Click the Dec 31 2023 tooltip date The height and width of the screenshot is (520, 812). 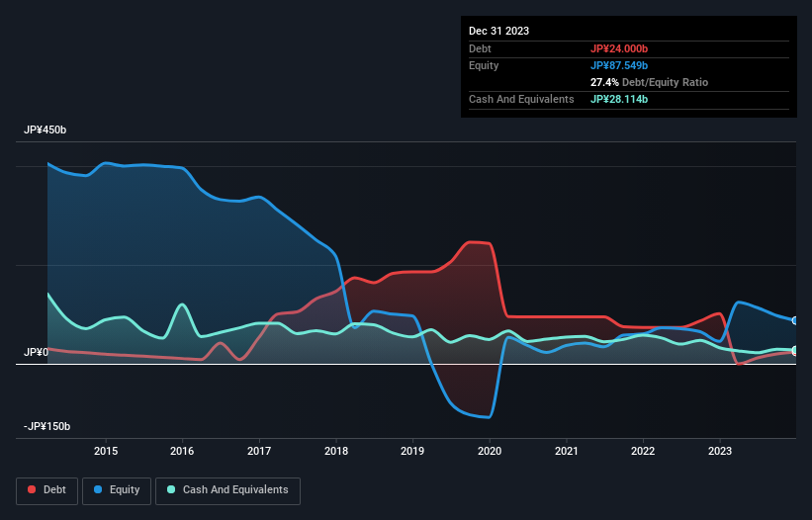[x=498, y=31]
